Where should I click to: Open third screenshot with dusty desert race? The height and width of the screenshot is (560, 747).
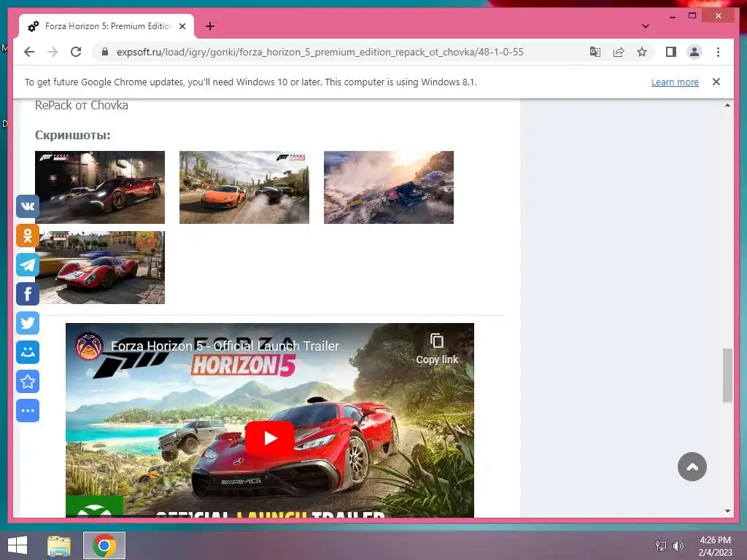point(389,187)
